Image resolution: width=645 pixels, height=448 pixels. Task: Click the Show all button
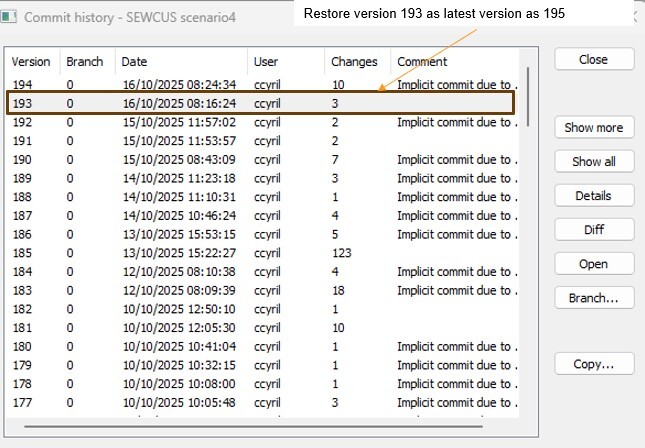pos(593,162)
